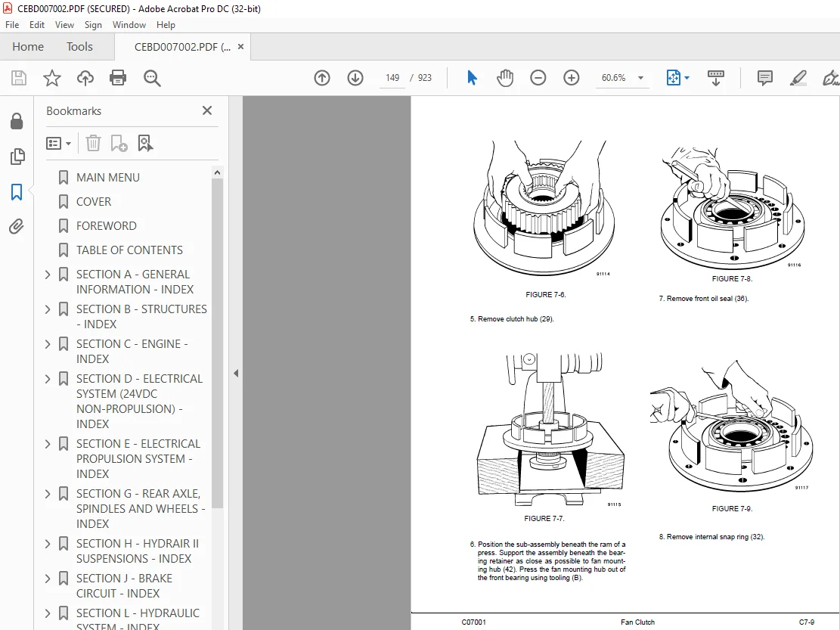Open the Edit menu
This screenshot has height=630, width=840.
click(x=37, y=25)
